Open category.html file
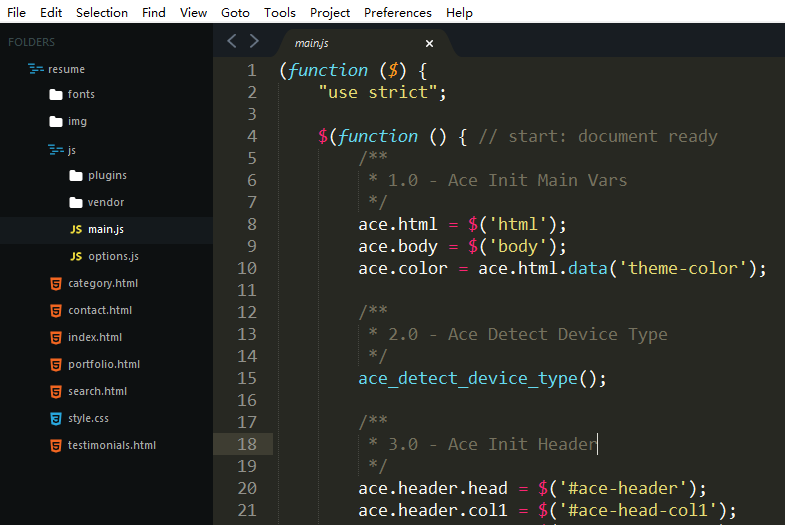Screen dimensions: 785x525 pos(103,284)
